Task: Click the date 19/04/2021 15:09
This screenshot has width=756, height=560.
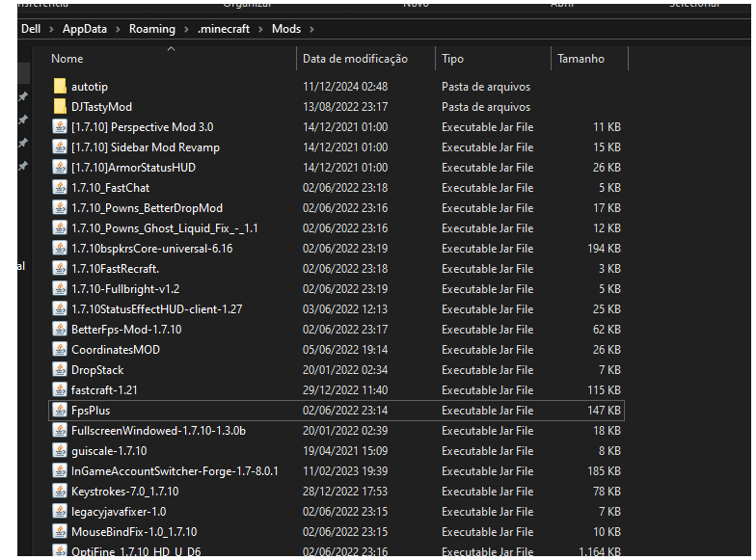Action: (345, 451)
